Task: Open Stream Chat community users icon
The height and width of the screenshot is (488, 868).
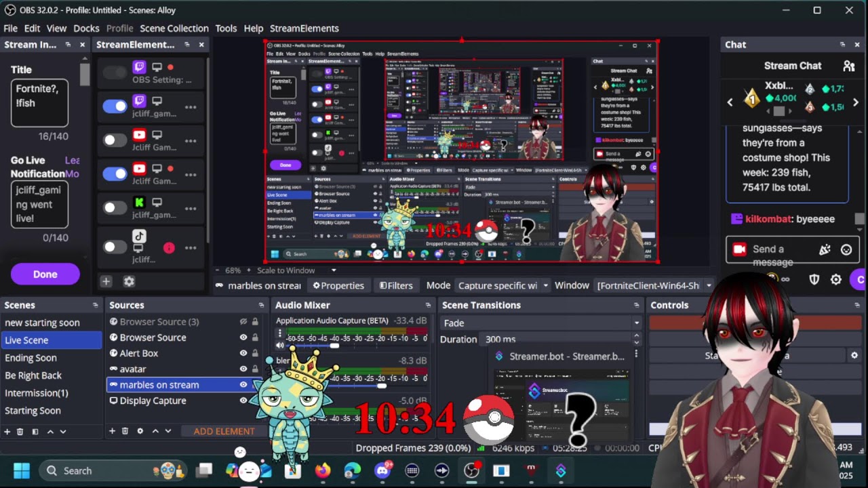Action: coord(848,66)
